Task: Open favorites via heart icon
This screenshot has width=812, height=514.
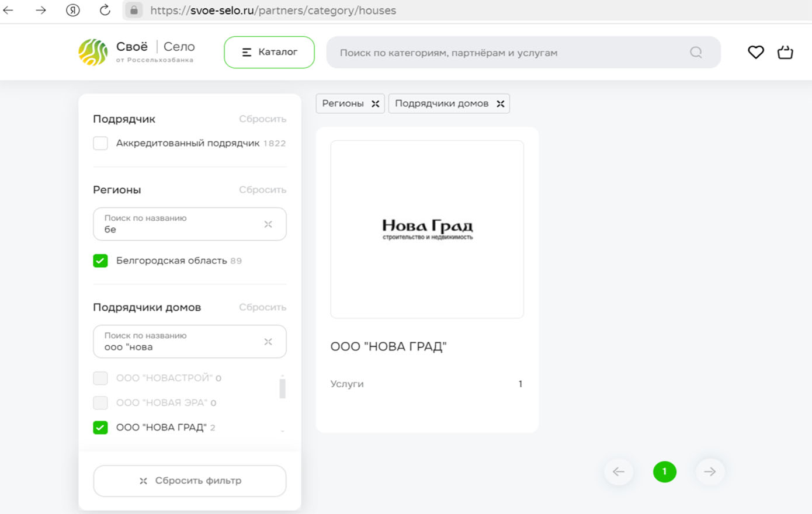Action: pos(756,52)
